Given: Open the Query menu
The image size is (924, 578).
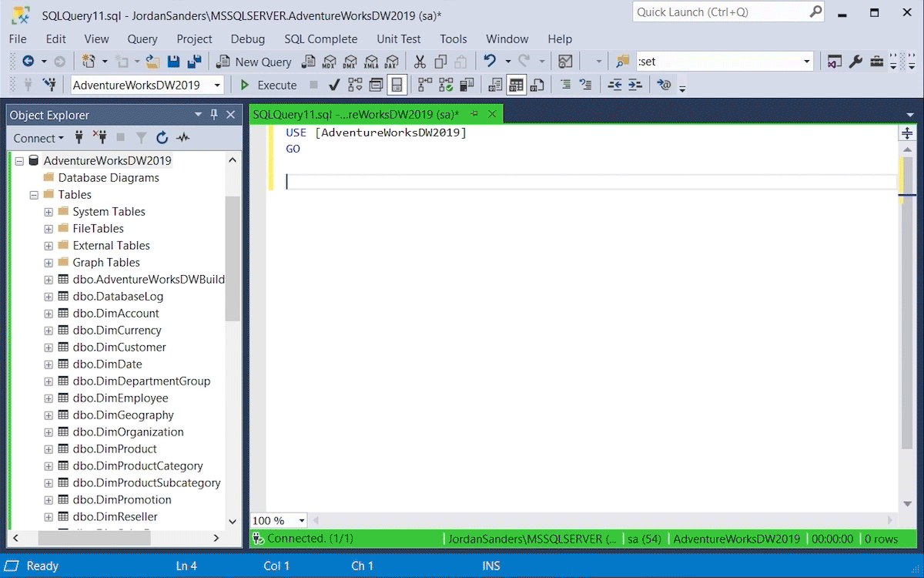Looking at the screenshot, I should point(142,39).
